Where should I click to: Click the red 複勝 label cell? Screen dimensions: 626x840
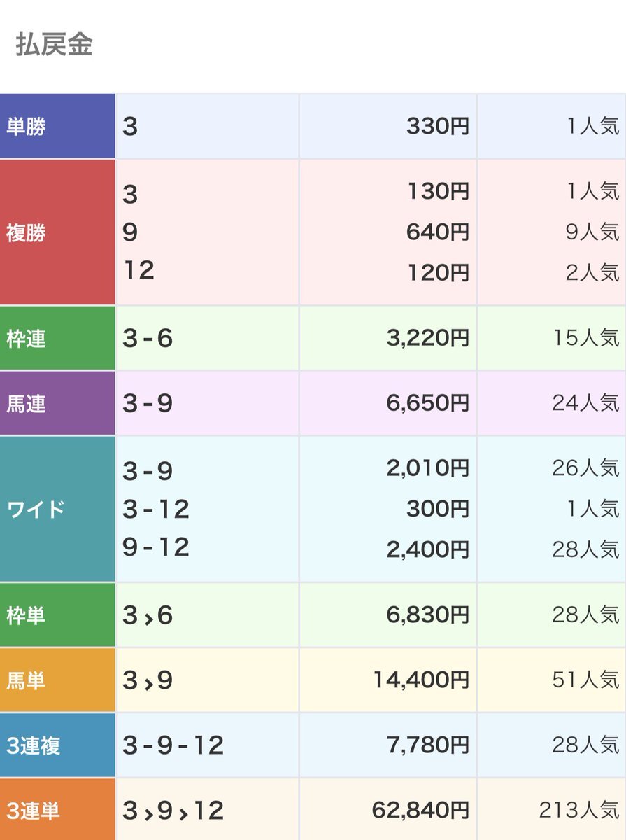coord(57,232)
